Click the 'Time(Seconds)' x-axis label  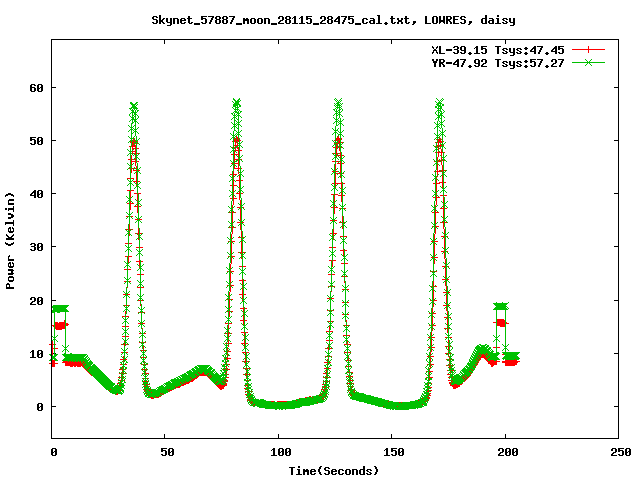(333, 471)
